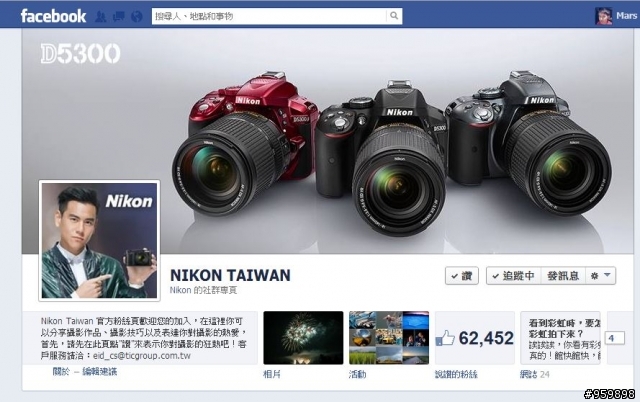Click the 關於 about link
The height and width of the screenshot is (402, 640).
click(x=61, y=371)
